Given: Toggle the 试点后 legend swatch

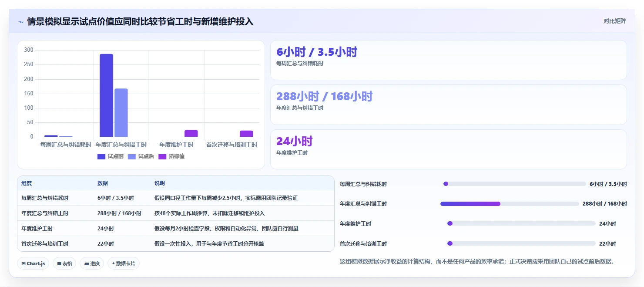Looking at the screenshot, I should point(132,156).
